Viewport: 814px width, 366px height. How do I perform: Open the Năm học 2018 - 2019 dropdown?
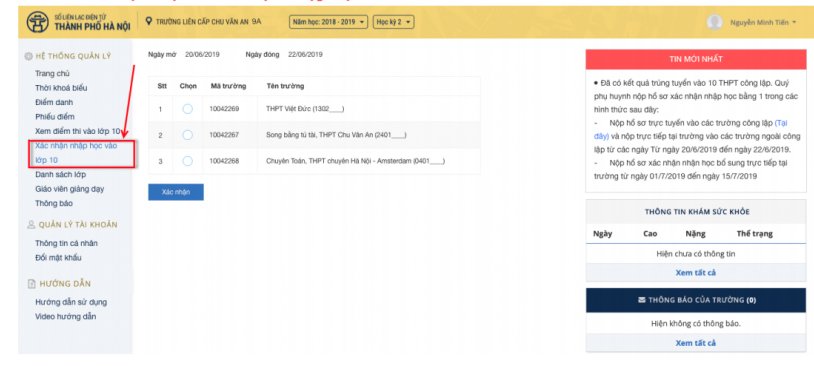coord(329,22)
